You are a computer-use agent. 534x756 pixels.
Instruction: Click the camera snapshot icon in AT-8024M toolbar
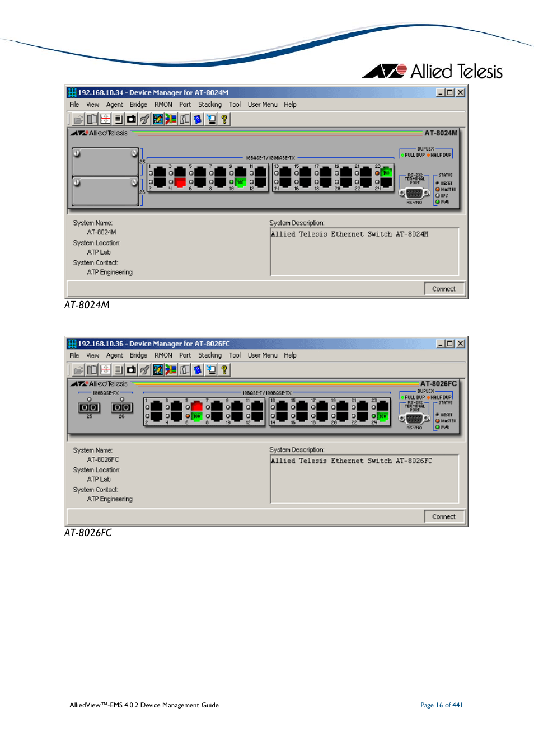pos(132,119)
